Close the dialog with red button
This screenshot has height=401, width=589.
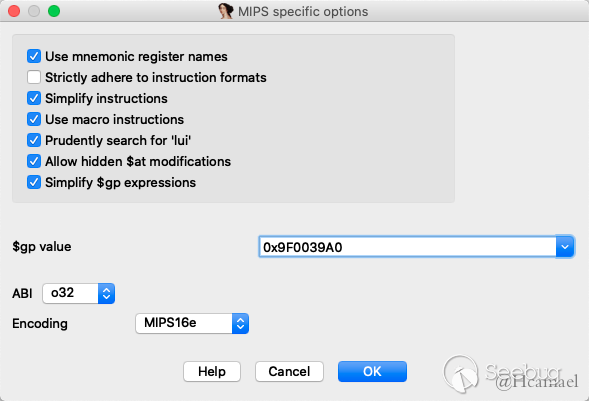pyautogui.click(x=14, y=11)
